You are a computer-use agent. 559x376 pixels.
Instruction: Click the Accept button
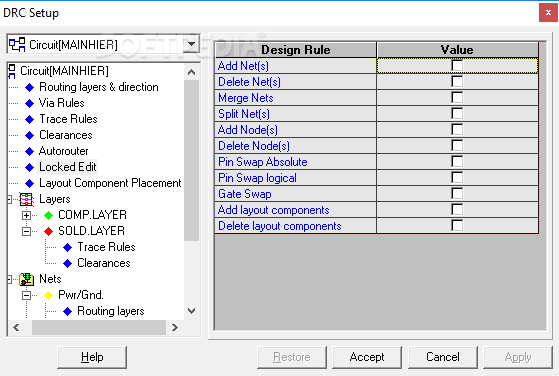pyautogui.click(x=367, y=357)
